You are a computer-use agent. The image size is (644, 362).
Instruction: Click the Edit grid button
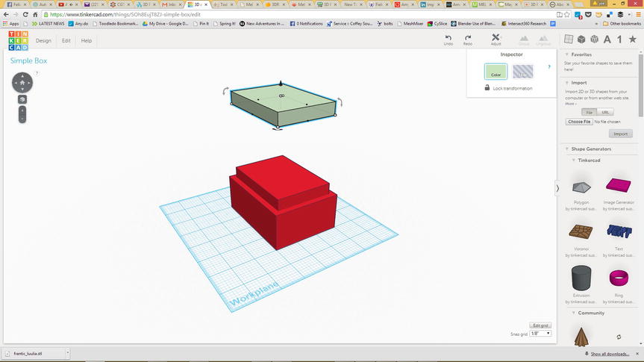(x=540, y=325)
